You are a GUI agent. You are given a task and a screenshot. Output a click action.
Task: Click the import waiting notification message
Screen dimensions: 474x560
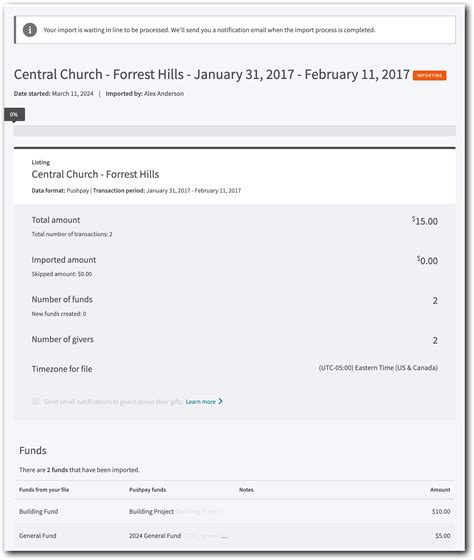click(209, 30)
